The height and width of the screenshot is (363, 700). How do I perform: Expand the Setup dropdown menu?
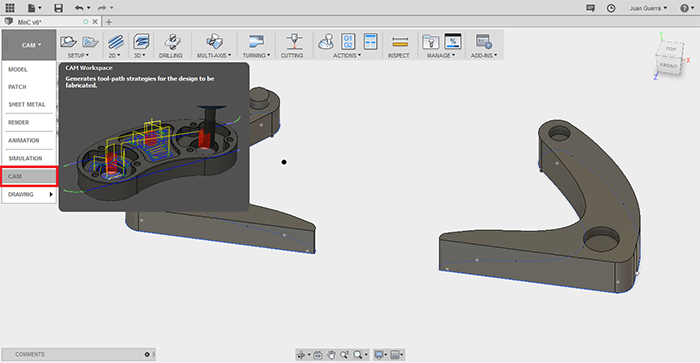78,55
